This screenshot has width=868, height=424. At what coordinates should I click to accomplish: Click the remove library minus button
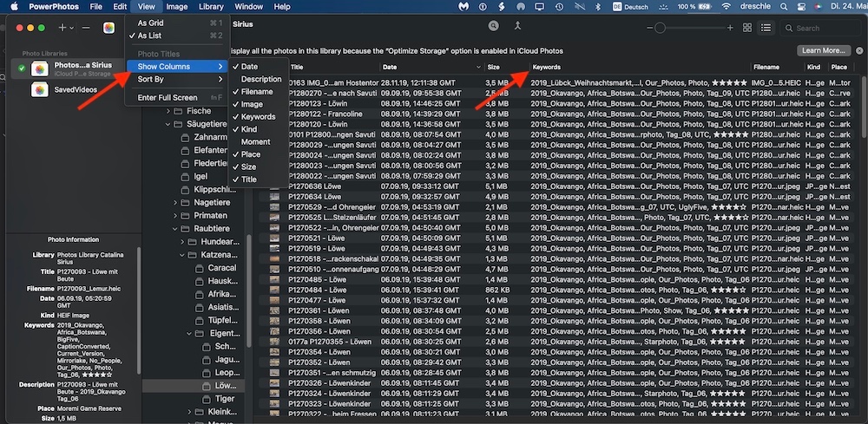(86, 28)
